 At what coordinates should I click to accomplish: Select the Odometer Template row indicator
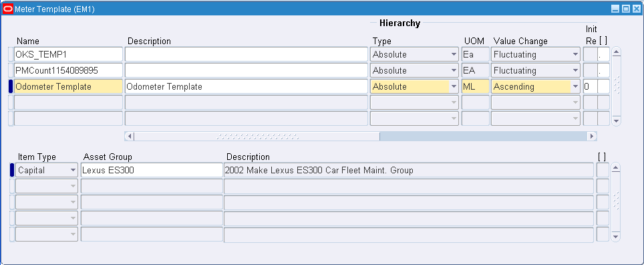coord(11,86)
